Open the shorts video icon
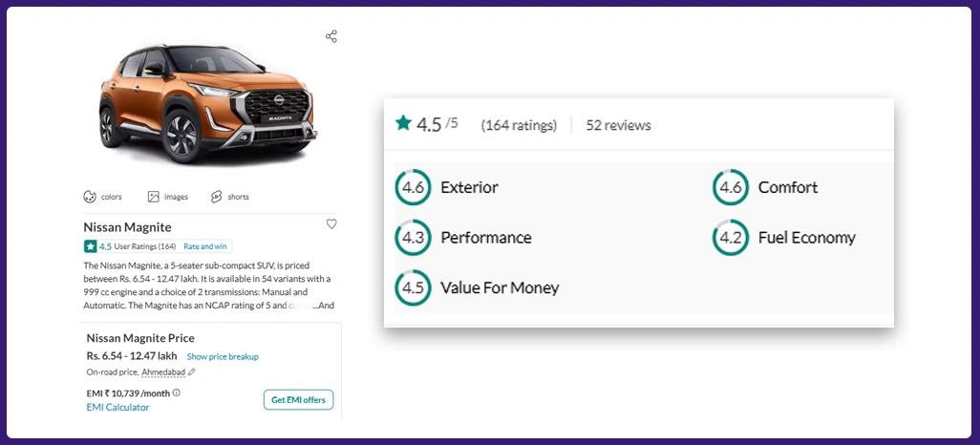Image resolution: width=980 pixels, height=445 pixels. point(216,197)
